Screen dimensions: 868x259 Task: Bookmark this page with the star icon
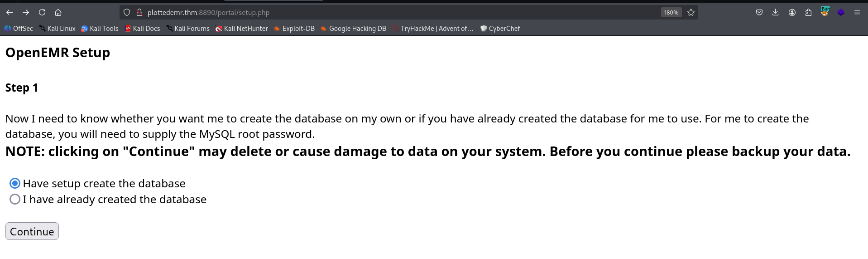tap(691, 12)
